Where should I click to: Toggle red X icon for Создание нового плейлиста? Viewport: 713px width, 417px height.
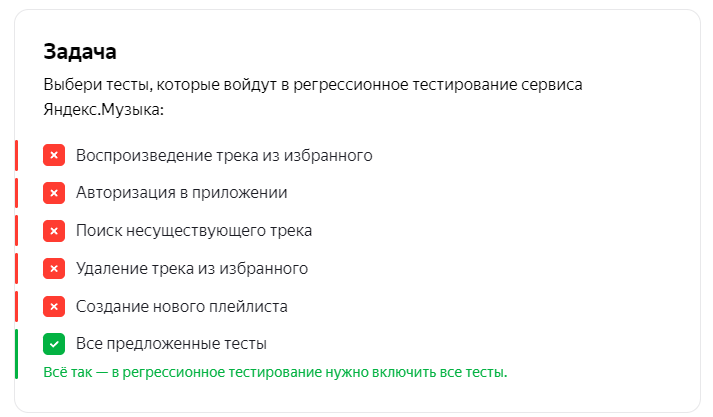coord(54,306)
